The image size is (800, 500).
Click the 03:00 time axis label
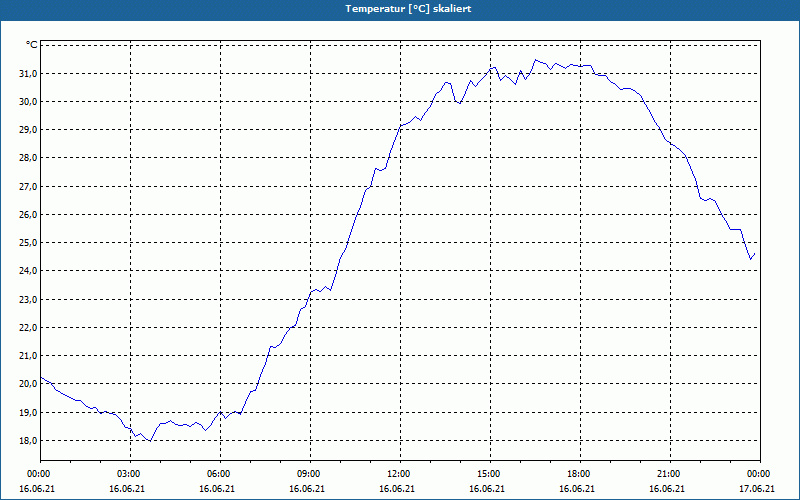(130, 474)
